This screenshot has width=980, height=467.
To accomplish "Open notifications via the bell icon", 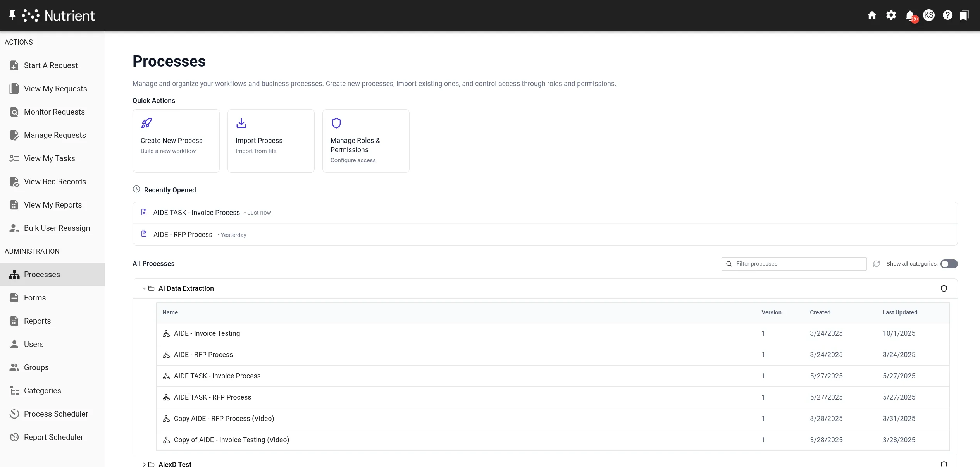I will click(910, 15).
